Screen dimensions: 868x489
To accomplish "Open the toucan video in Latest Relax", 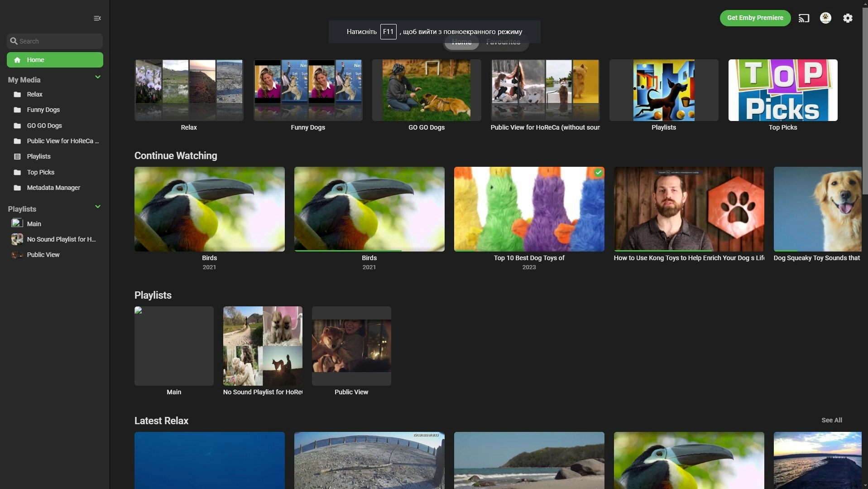I will 689,460.
